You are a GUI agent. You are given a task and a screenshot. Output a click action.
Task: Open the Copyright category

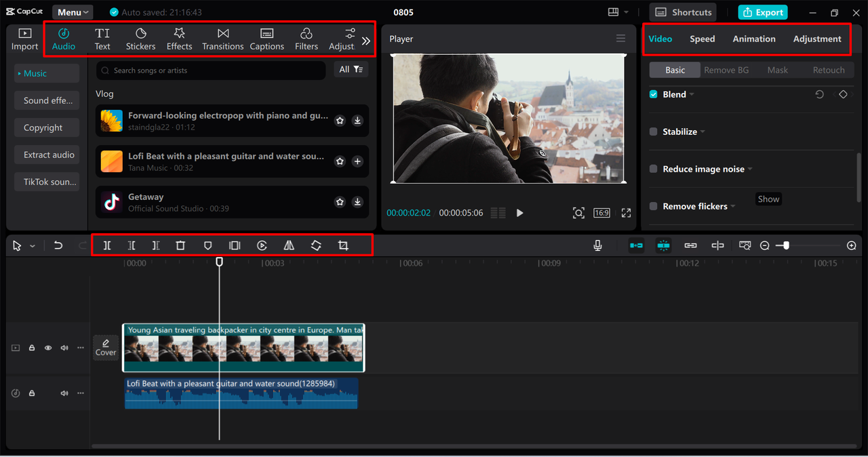click(x=47, y=127)
